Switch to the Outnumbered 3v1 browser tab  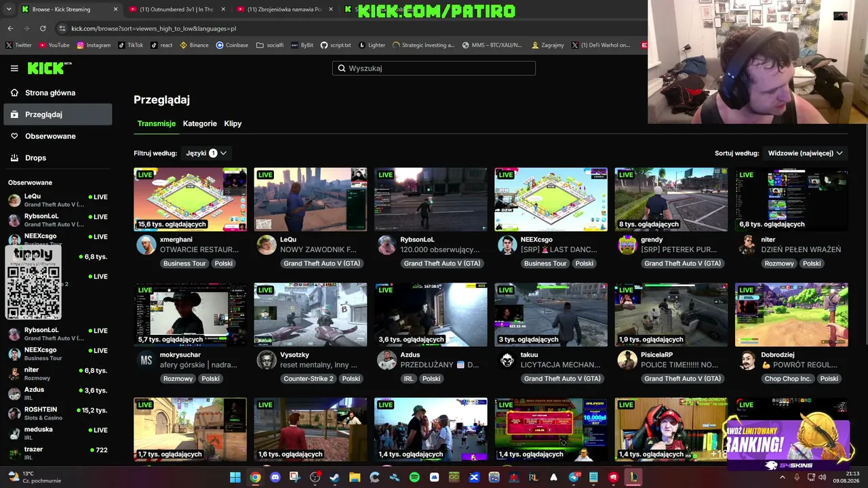(x=176, y=9)
